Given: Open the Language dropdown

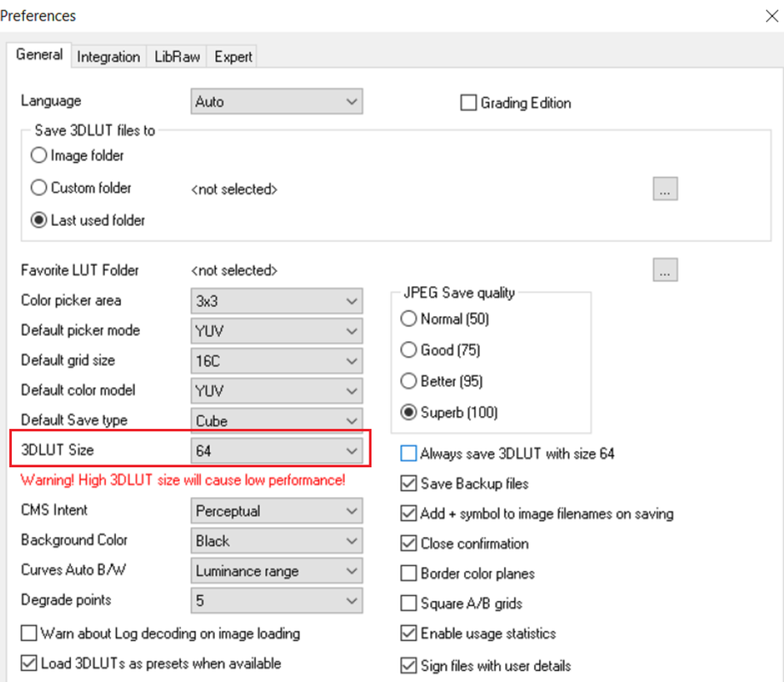Looking at the screenshot, I should [276, 101].
